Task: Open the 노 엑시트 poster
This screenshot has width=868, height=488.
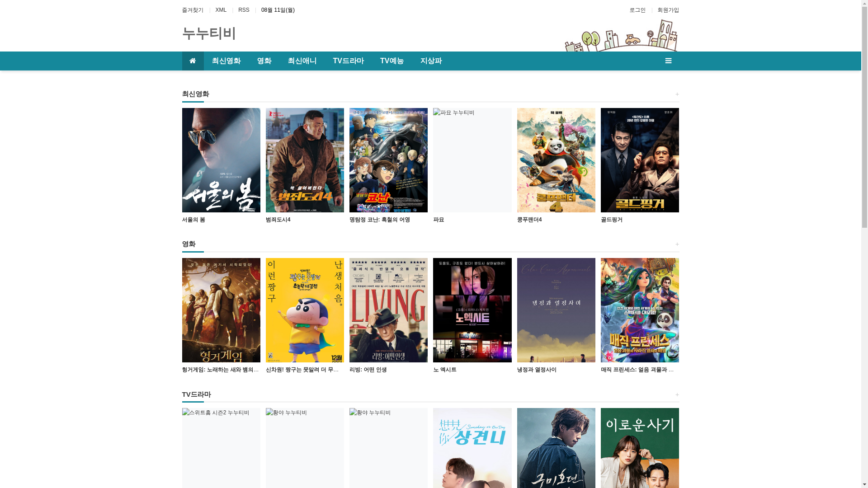Action: (x=472, y=310)
